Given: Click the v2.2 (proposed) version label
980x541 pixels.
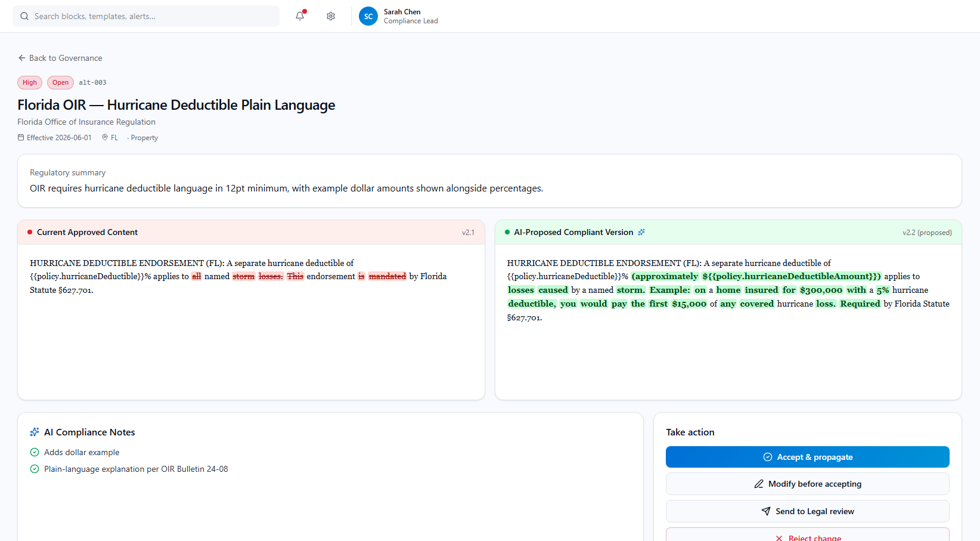Looking at the screenshot, I should [927, 233].
